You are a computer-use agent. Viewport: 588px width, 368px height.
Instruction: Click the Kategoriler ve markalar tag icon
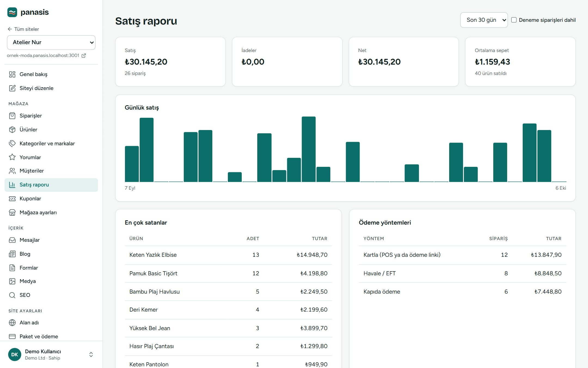[x=12, y=143]
